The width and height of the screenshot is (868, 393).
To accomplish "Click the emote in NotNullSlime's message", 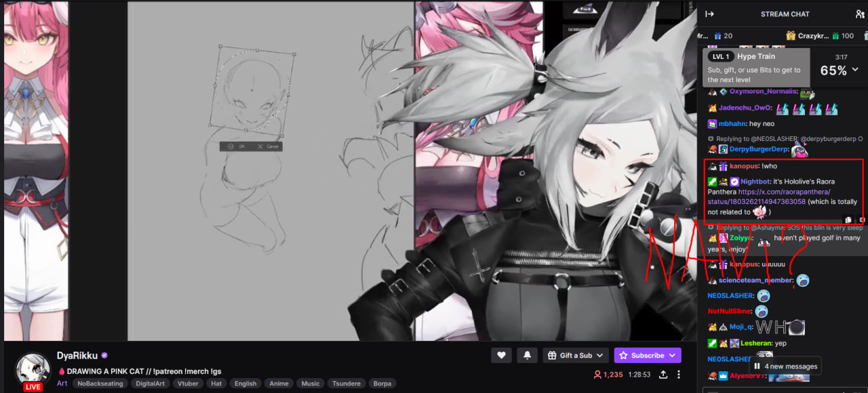I will (x=762, y=311).
